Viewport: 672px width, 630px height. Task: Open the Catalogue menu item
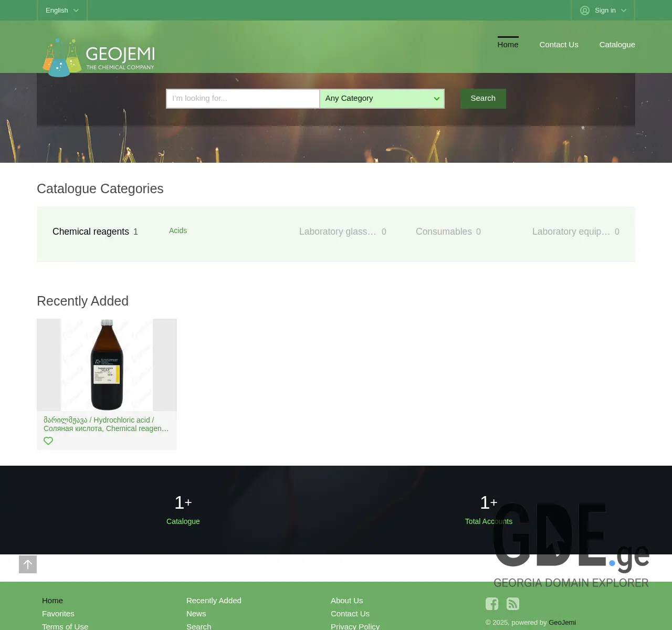coord(617,45)
